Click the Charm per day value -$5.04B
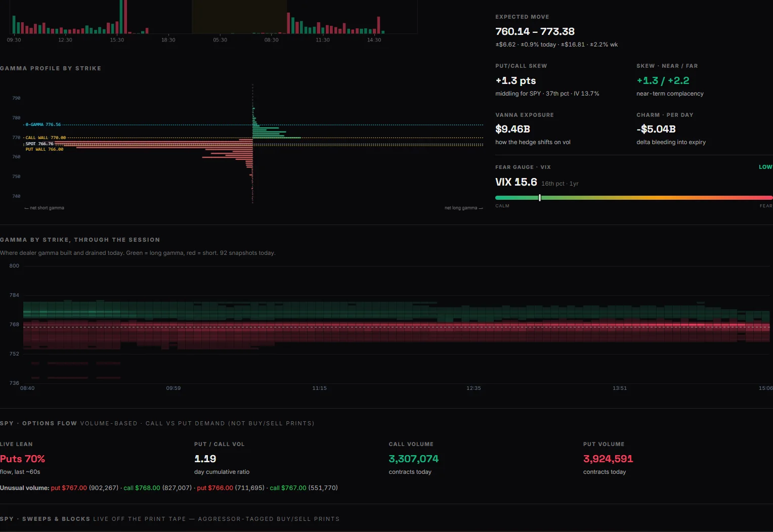Screen dimensions: 773x532 click(656, 129)
